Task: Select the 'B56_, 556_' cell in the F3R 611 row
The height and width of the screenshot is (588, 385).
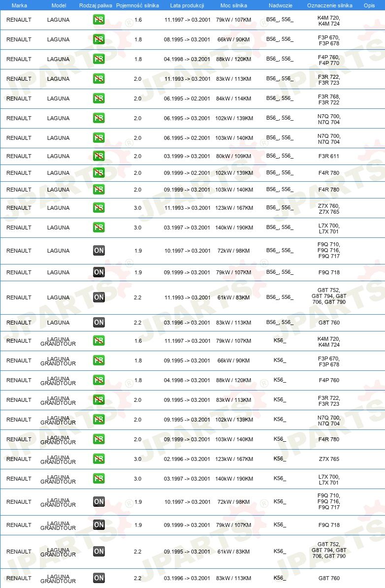Action: pos(280,156)
